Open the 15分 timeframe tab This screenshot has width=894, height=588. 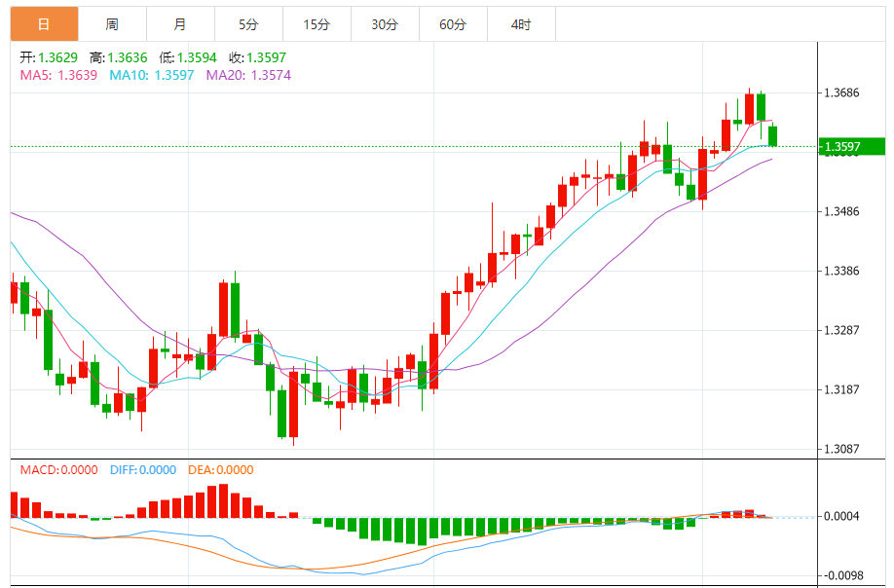(317, 24)
